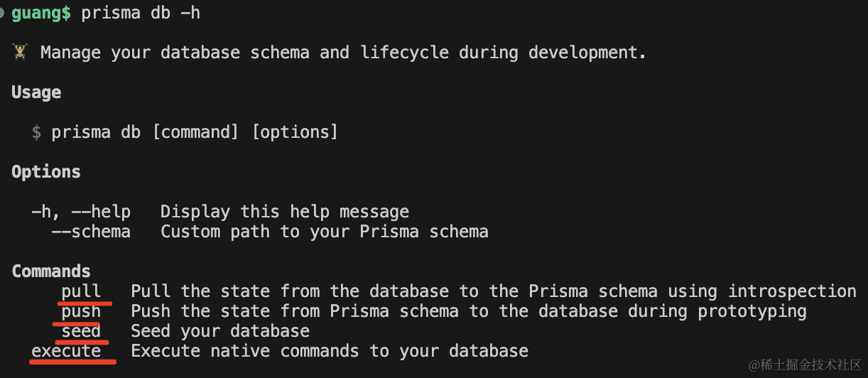Click the [command] placeholder in usage line
This screenshot has height=378, width=868.
195,132
